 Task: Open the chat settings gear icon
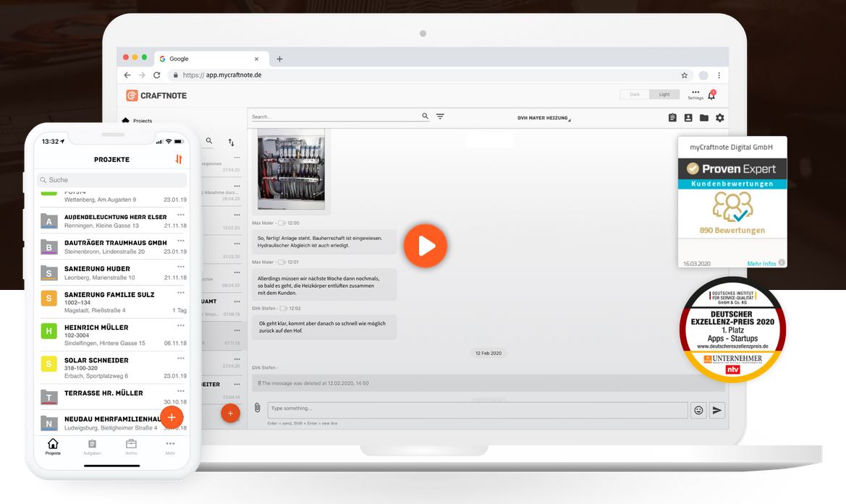[x=719, y=118]
